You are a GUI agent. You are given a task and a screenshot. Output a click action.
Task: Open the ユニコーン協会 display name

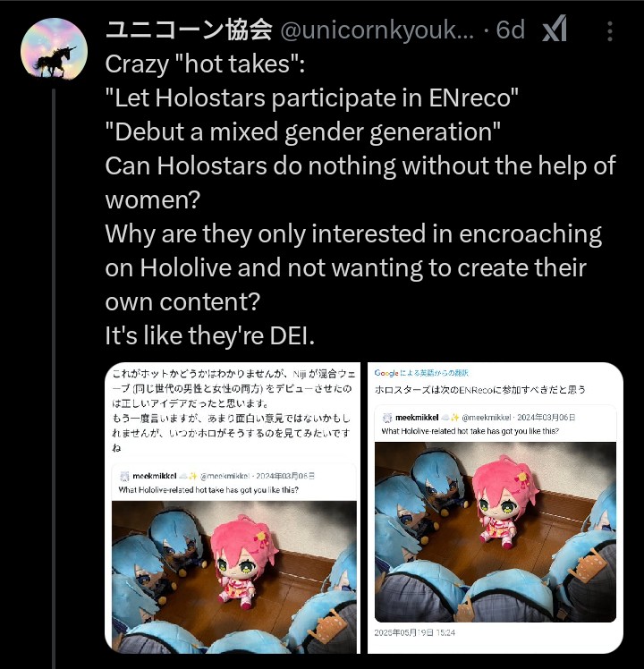[189, 30]
